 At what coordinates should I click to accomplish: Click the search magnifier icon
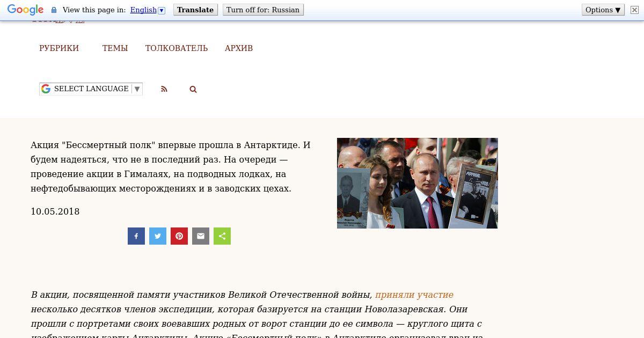[193, 89]
